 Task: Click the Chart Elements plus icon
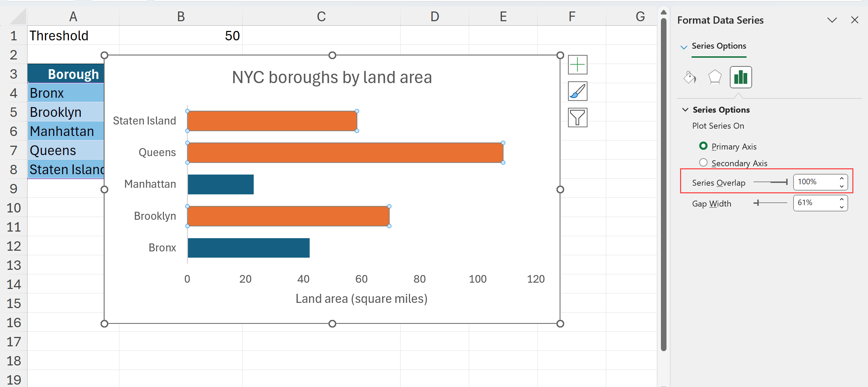[x=577, y=65]
